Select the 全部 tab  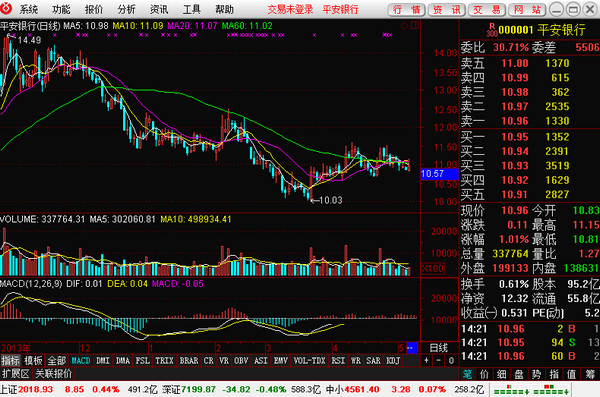point(57,361)
